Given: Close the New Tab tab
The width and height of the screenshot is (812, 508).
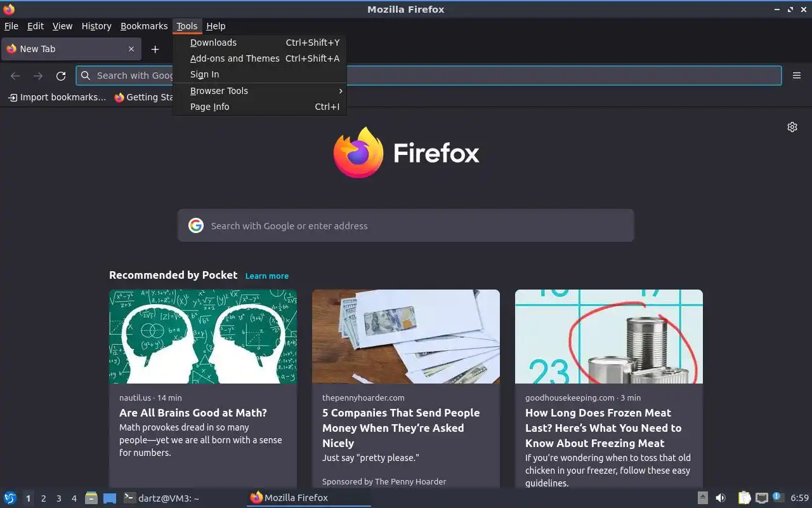Looking at the screenshot, I should point(131,49).
